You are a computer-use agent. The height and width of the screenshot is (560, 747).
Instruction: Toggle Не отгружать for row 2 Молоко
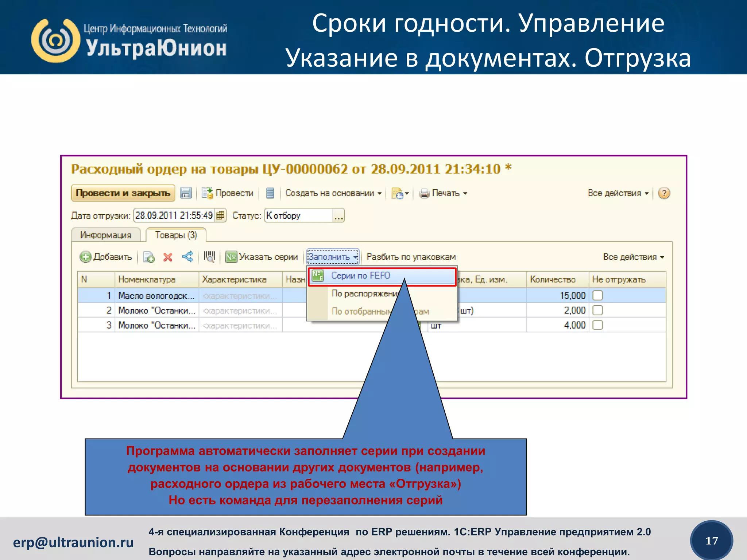click(597, 310)
